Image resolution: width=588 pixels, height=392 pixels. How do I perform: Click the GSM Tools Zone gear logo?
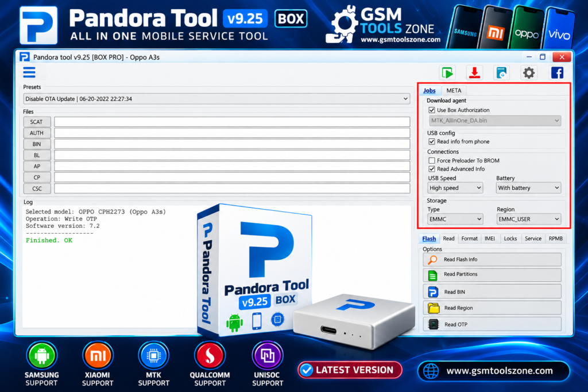coord(342,25)
